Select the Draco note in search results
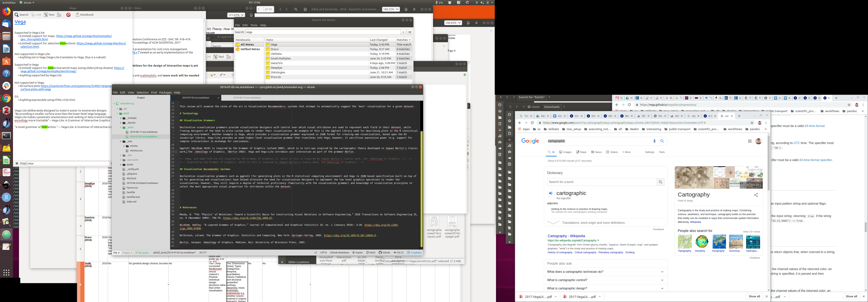Viewport: 868px width, 302px height. (x=275, y=49)
